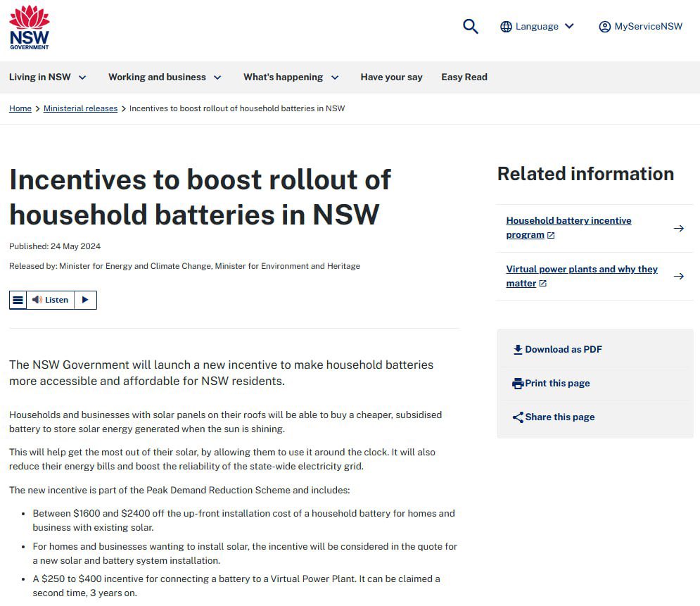
Task: Open the Easy Read page
Action: 464,77
